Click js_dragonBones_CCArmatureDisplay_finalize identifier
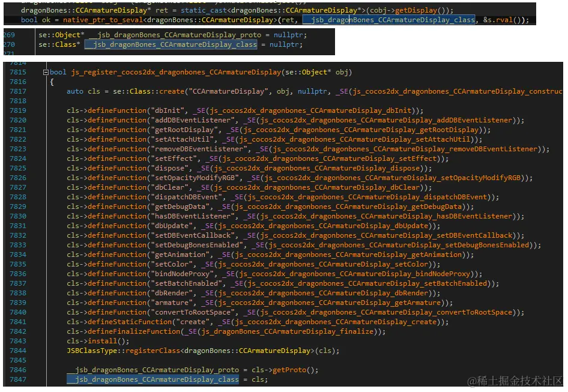This screenshot has height=392, width=568. pyautogui.click(x=287, y=331)
